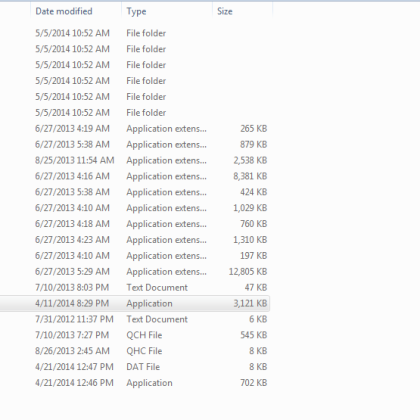
Task: Select the 1,029 KB Application extension row
Action: pos(135,208)
